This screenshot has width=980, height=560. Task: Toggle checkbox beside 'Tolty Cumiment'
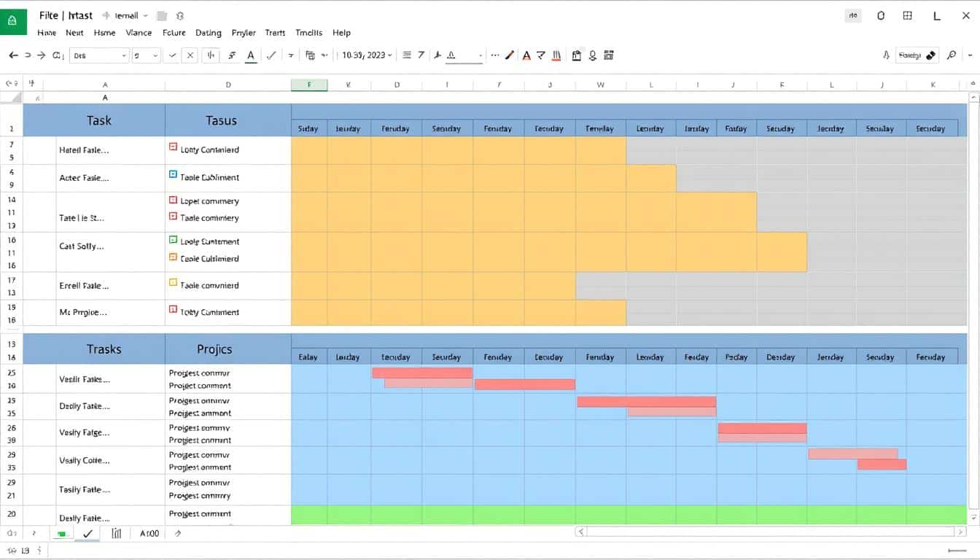coord(173,310)
